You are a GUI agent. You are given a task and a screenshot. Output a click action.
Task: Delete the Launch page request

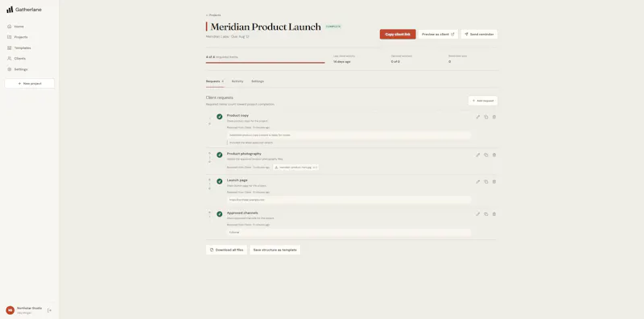tap(494, 182)
